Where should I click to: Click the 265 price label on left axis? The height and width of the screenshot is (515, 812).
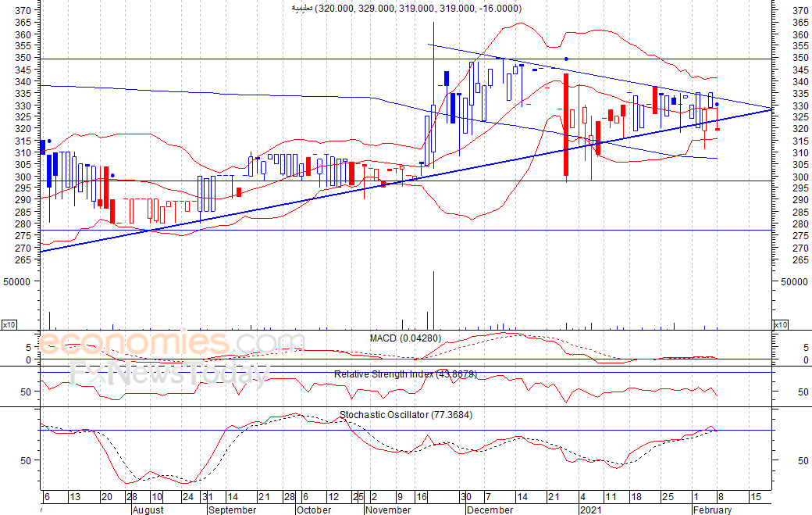23,259
